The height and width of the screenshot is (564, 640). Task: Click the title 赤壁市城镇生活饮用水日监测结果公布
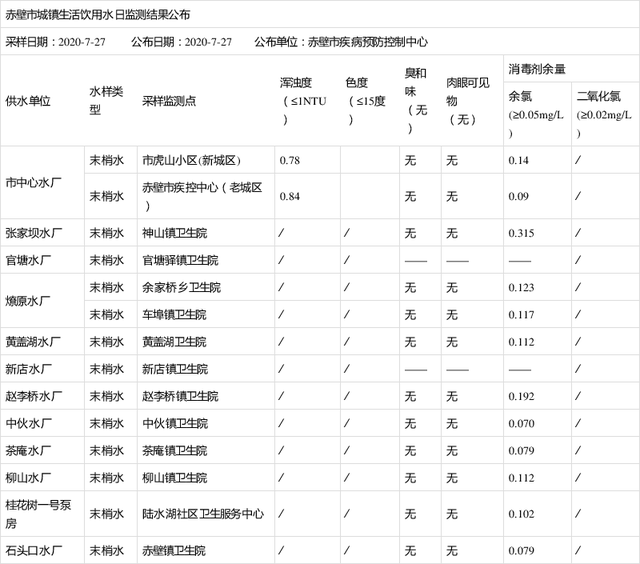pyautogui.click(x=98, y=15)
